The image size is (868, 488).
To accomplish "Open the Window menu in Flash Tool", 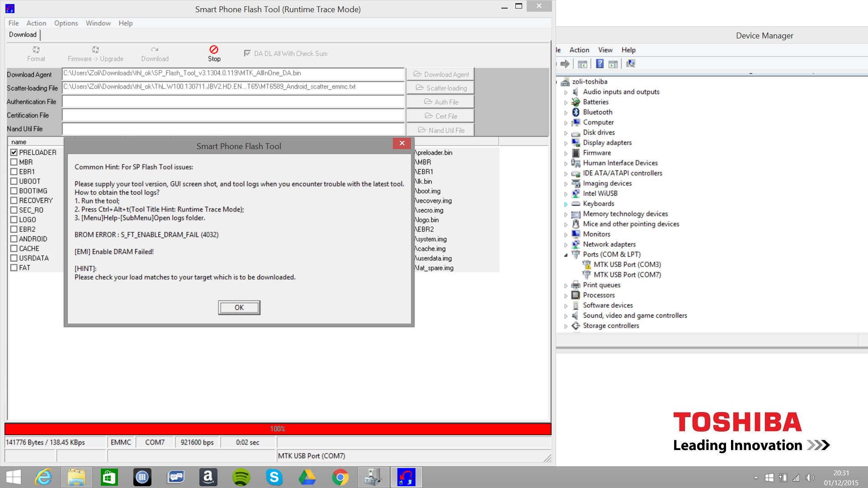I will pos(98,23).
